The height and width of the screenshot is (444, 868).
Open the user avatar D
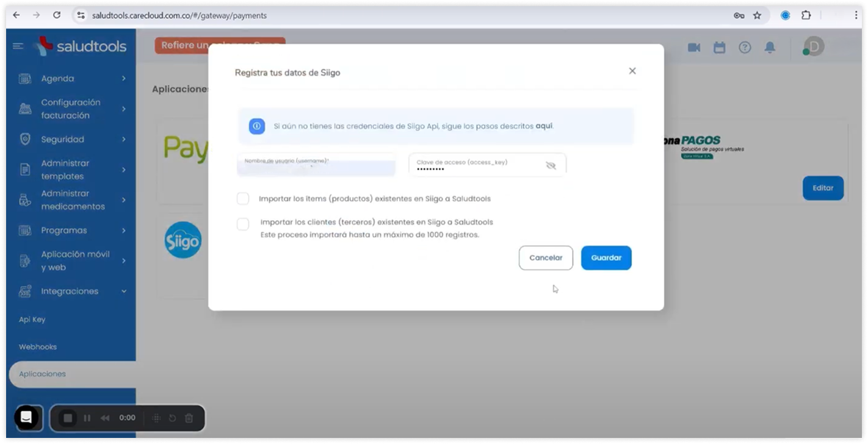pos(814,46)
